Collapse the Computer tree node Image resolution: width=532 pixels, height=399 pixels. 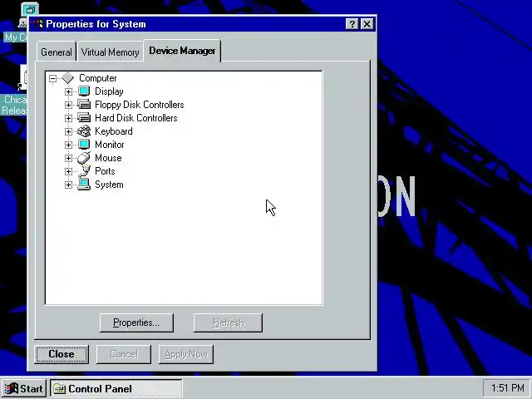tap(52, 78)
